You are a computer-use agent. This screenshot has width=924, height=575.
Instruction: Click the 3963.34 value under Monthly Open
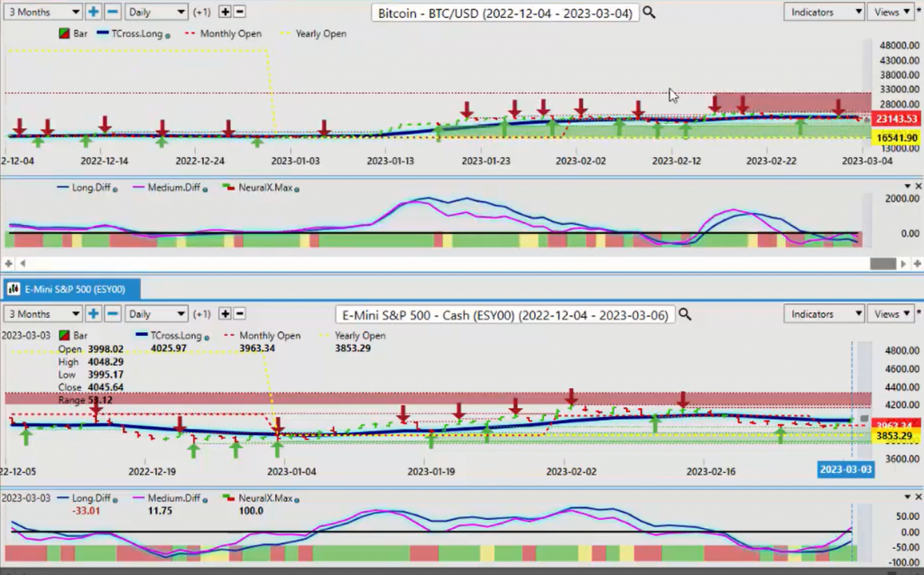tap(257, 348)
